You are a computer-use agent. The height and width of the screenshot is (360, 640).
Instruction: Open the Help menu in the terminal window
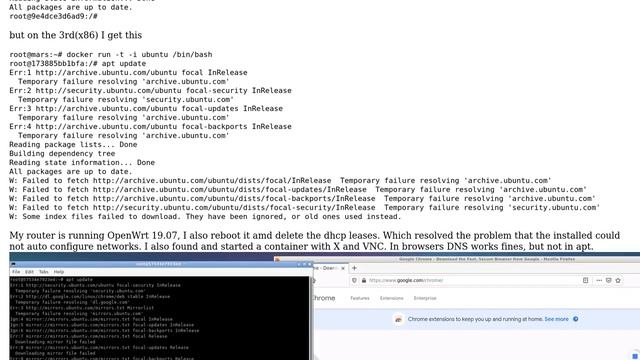[x=59, y=272]
